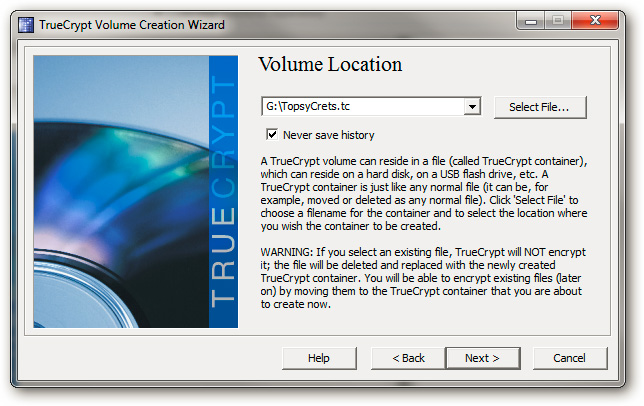
Task: Uncheck the Never save history checkbox
Action: tap(272, 135)
